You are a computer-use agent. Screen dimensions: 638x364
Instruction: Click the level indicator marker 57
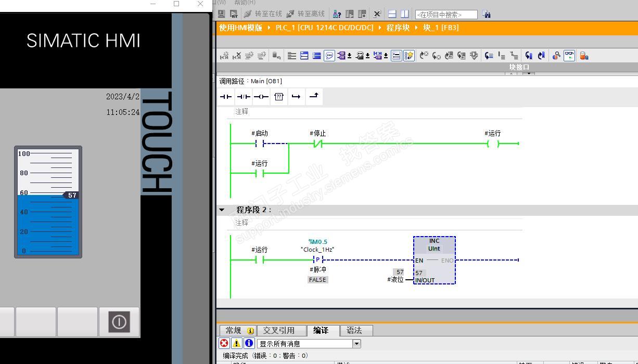click(x=71, y=196)
